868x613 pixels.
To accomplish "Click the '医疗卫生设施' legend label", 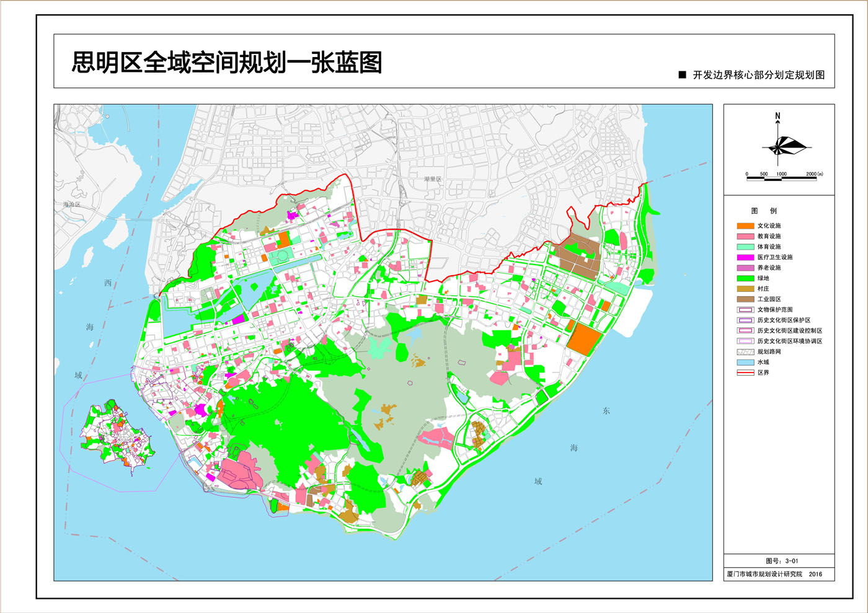I will [x=775, y=257].
